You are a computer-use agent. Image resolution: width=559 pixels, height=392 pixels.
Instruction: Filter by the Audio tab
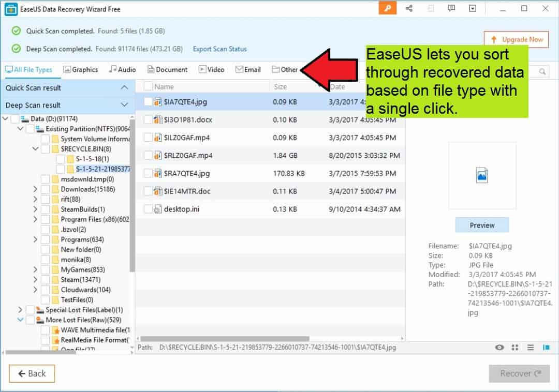pos(122,70)
